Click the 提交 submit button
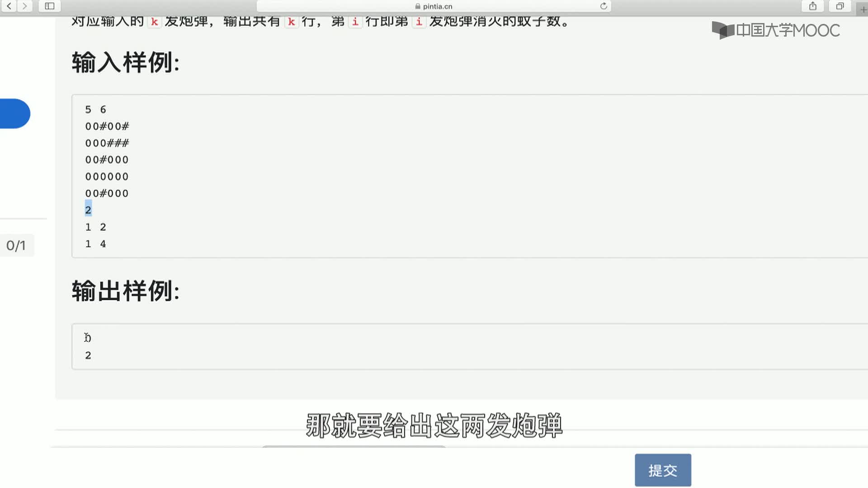The image size is (868, 488). pyautogui.click(x=663, y=470)
